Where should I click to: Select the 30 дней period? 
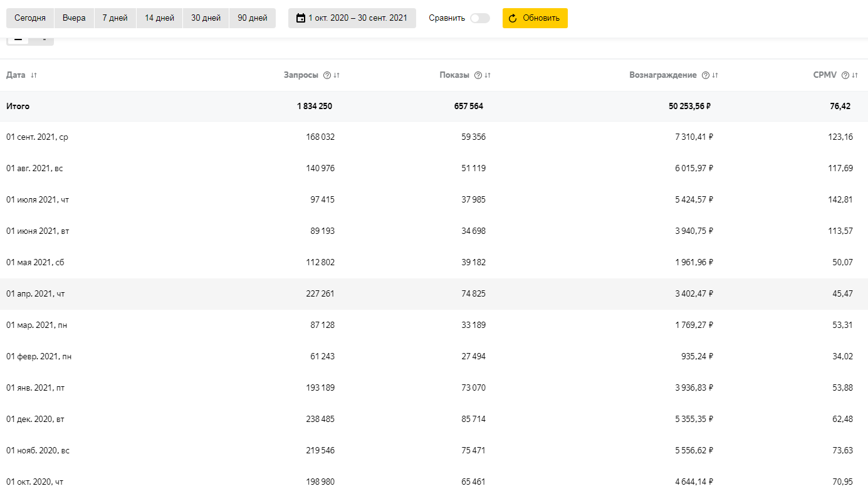pyautogui.click(x=206, y=18)
